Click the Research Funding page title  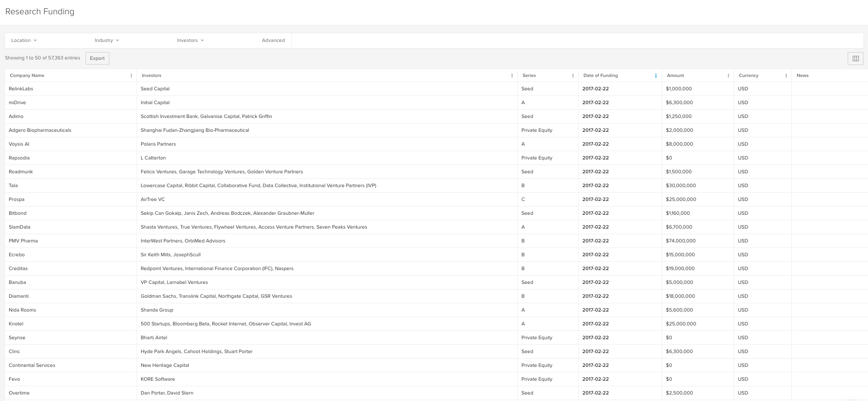pos(40,12)
